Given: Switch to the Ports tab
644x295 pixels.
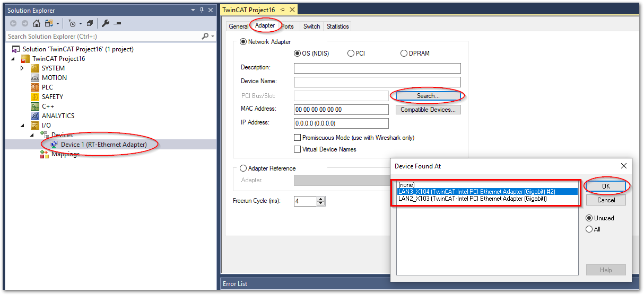Looking at the screenshot, I should tap(288, 26).
